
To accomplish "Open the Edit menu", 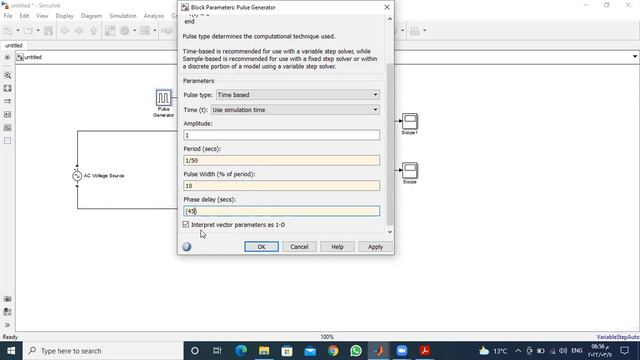I will 24,16.
